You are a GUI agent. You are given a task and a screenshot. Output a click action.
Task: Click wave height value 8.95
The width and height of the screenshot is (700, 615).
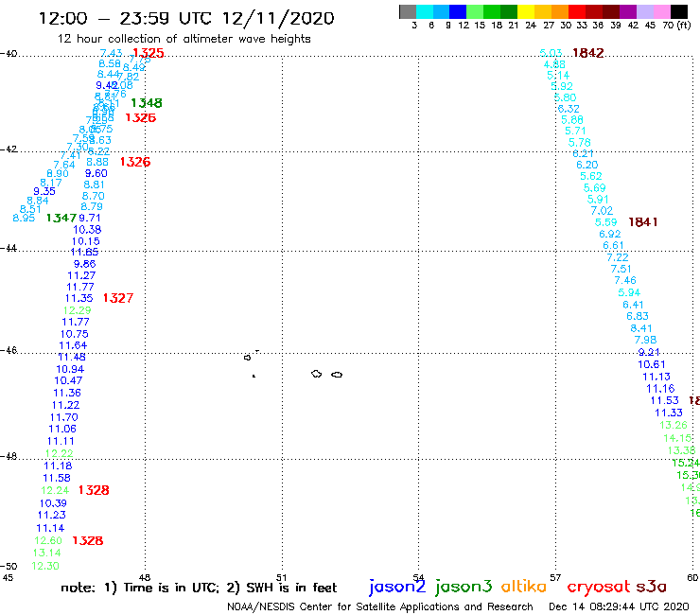(24, 218)
